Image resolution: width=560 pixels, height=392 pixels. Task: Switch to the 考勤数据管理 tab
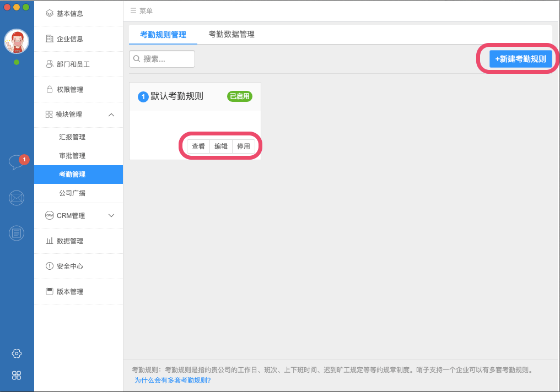230,34
